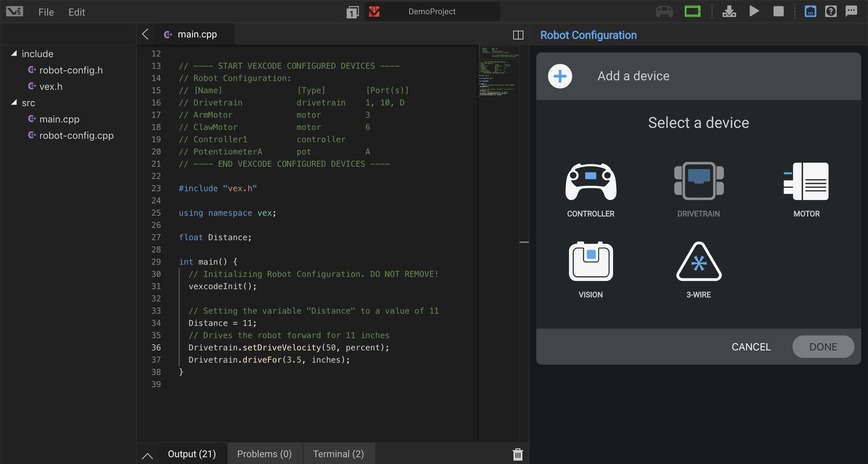Stop the running program
This screenshot has width=868, height=464.
(778, 11)
